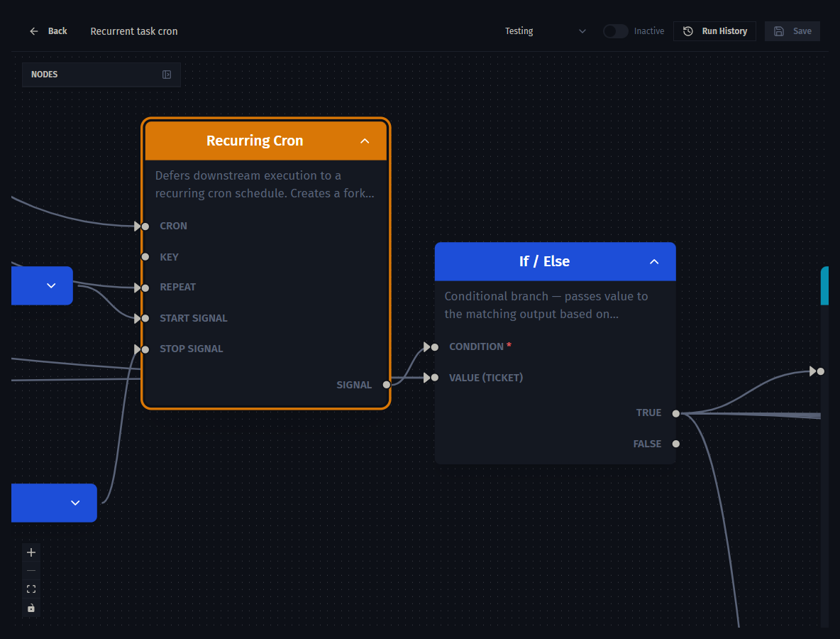Click the CONDITION input port
Screen dimensions: 840x639
coord(434,347)
